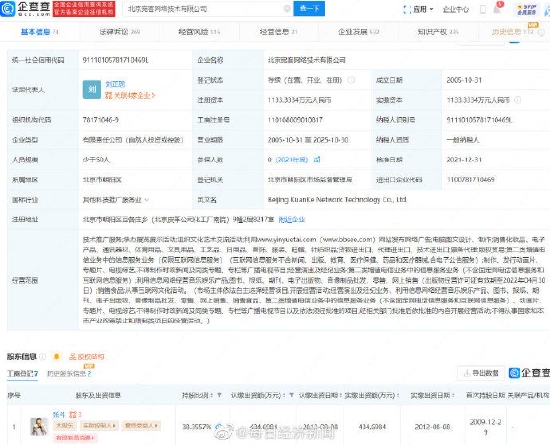The image size is (550, 445).
Task: Switch to the 历史信息 VIP tab
Action: click(x=513, y=32)
